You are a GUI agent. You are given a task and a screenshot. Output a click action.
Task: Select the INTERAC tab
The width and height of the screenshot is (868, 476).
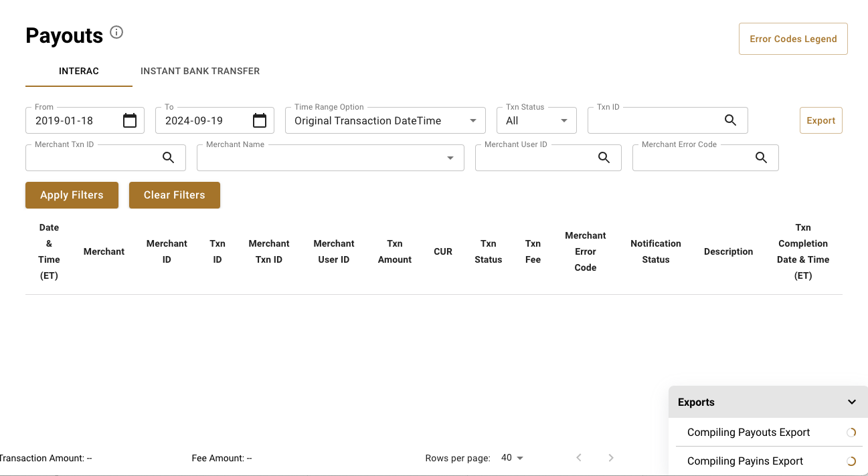78,71
